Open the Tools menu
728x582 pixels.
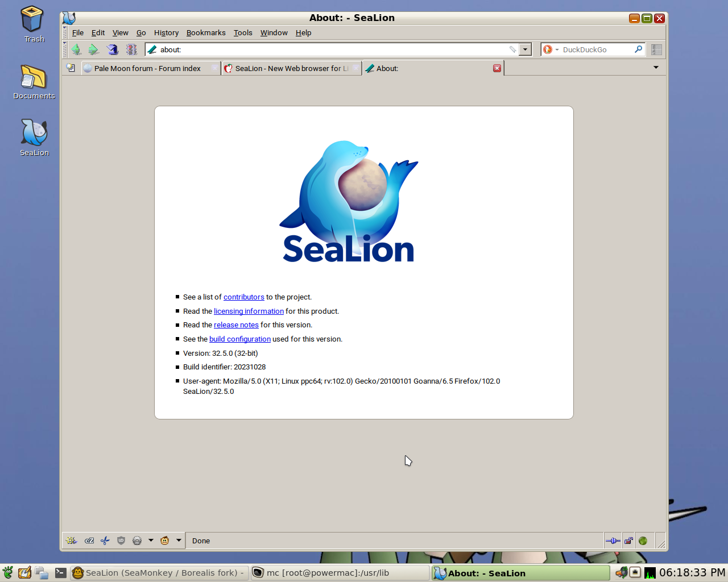click(243, 33)
